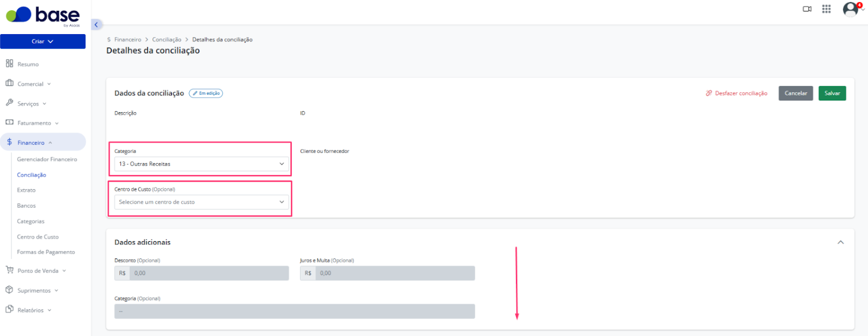Click the Dados adicionais heading
The width and height of the screenshot is (868, 336).
[142, 242]
